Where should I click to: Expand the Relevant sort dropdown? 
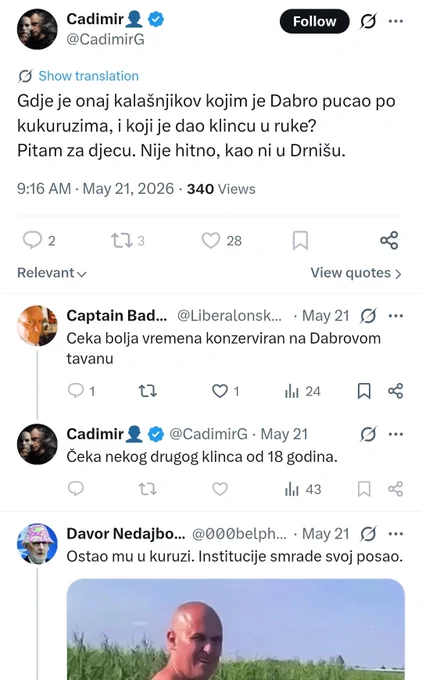pos(52,273)
